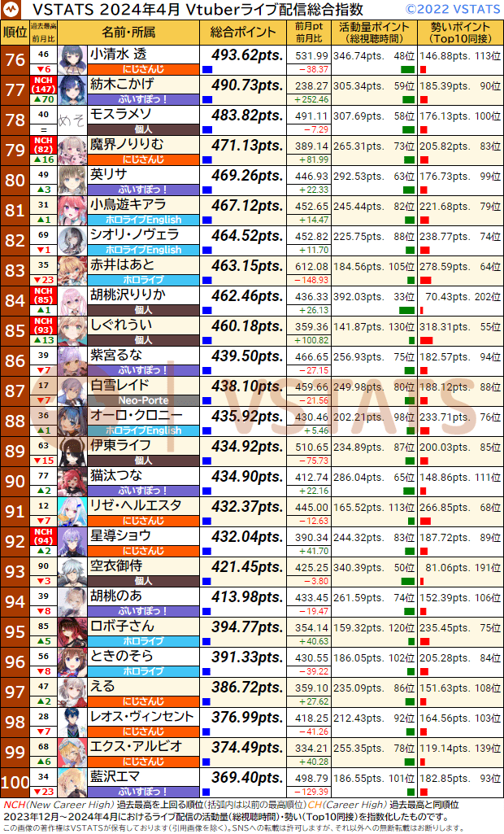Viewport: 504px width, 834px height.
Task: Click the NCH (147) badge beside 紡木こかげ
Action: pos(44,85)
